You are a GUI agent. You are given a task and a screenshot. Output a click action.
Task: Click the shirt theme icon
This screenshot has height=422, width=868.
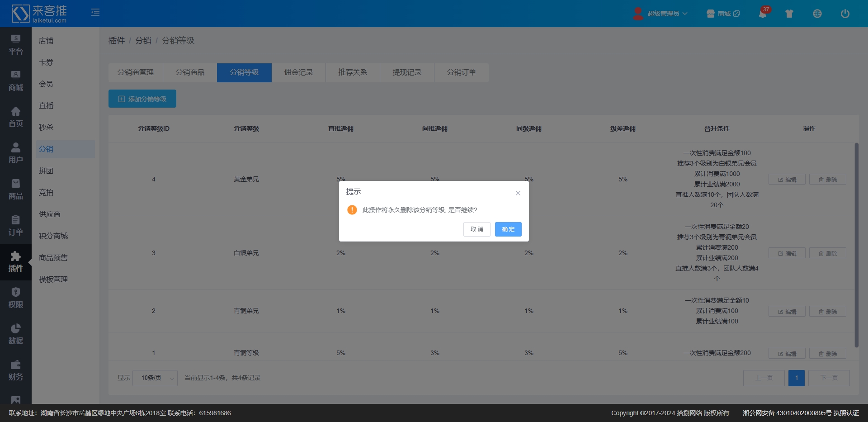[x=789, y=14]
